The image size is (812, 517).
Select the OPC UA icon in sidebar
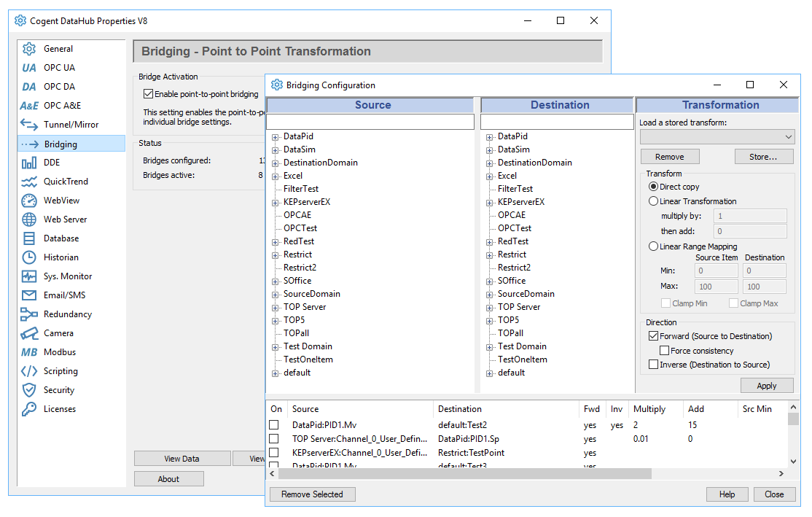click(x=29, y=68)
